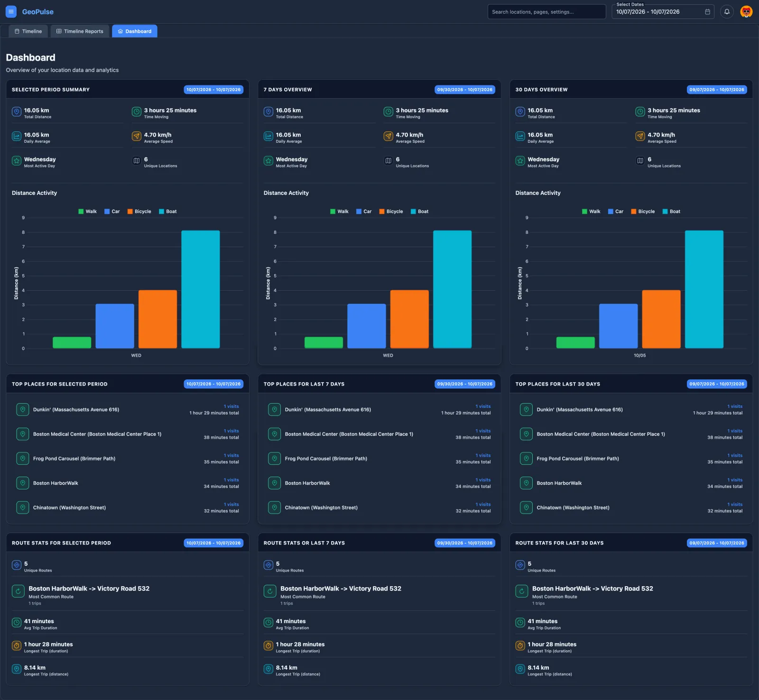Click date badge on Top Places Last 30 Days

pos(717,384)
